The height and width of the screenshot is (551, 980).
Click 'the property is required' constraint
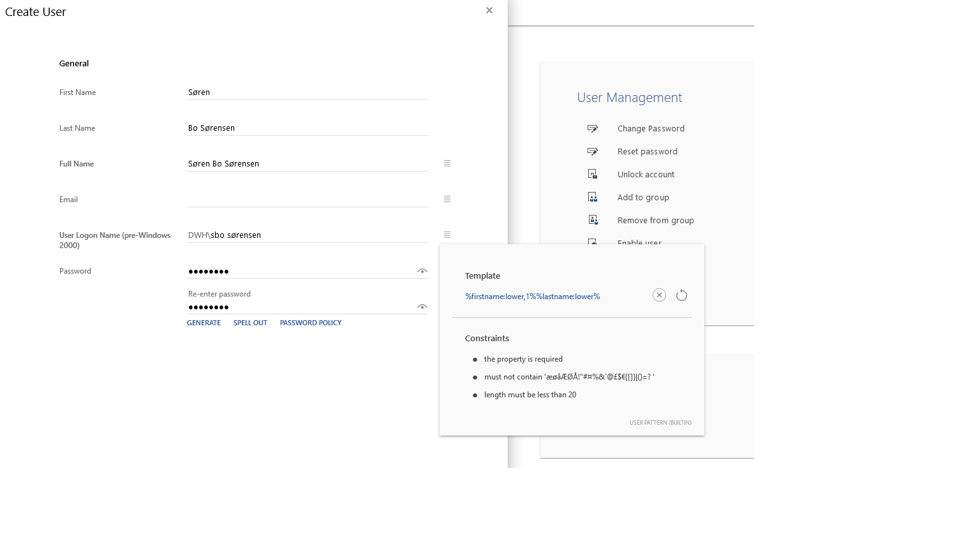point(523,359)
